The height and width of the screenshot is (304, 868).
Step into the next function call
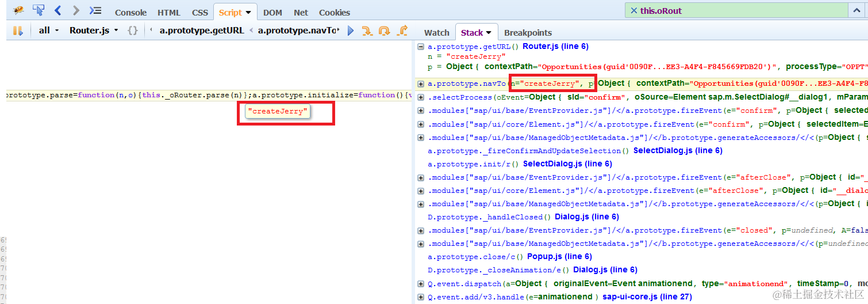367,31
